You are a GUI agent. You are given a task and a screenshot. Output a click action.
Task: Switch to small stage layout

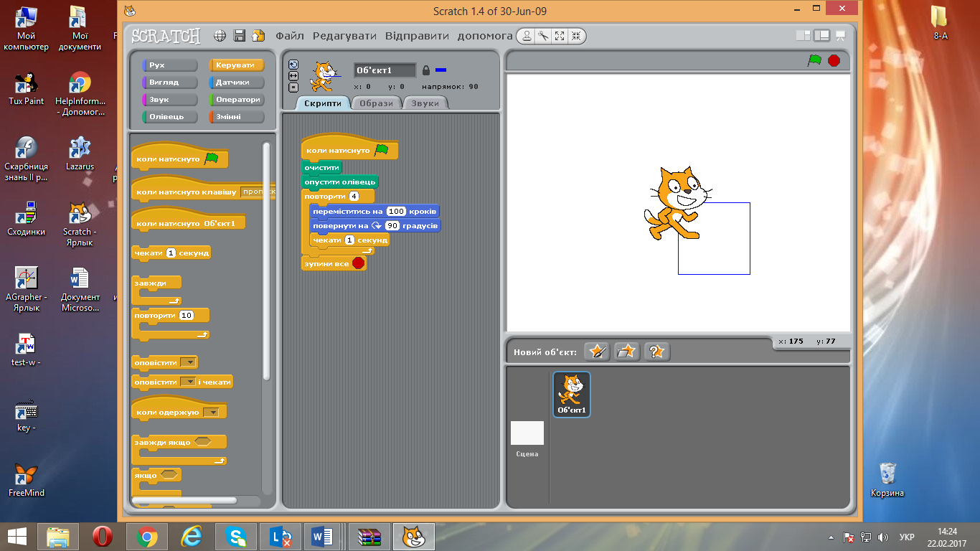pyautogui.click(x=803, y=36)
